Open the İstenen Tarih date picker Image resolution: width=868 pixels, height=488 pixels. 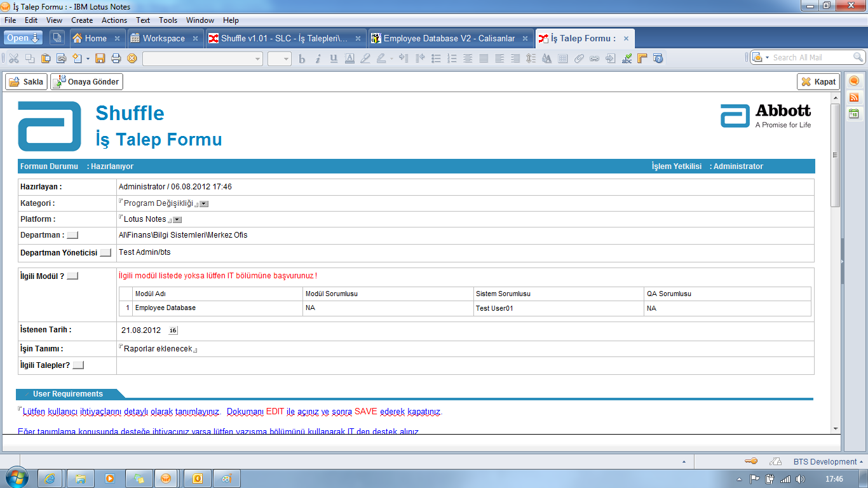(173, 330)
